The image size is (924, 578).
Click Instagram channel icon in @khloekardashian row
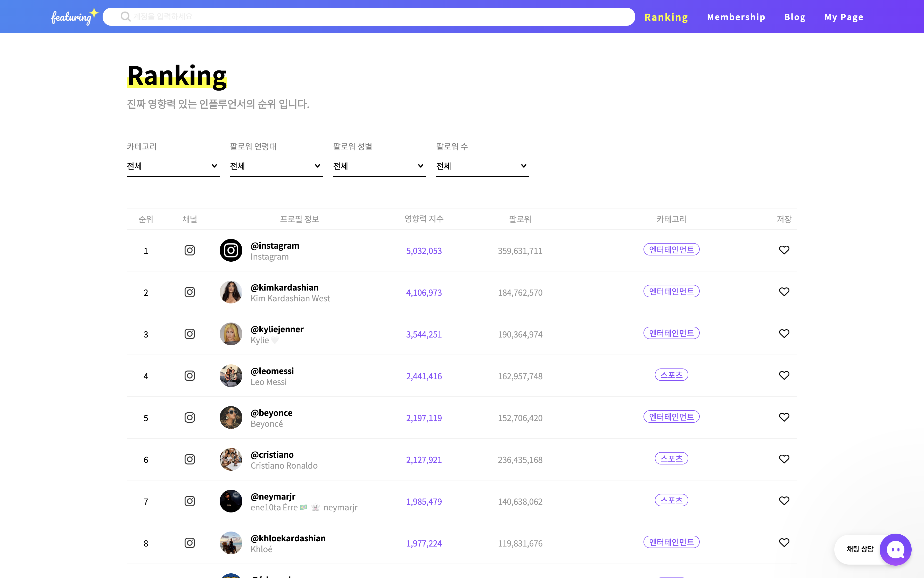coord(190,543)
